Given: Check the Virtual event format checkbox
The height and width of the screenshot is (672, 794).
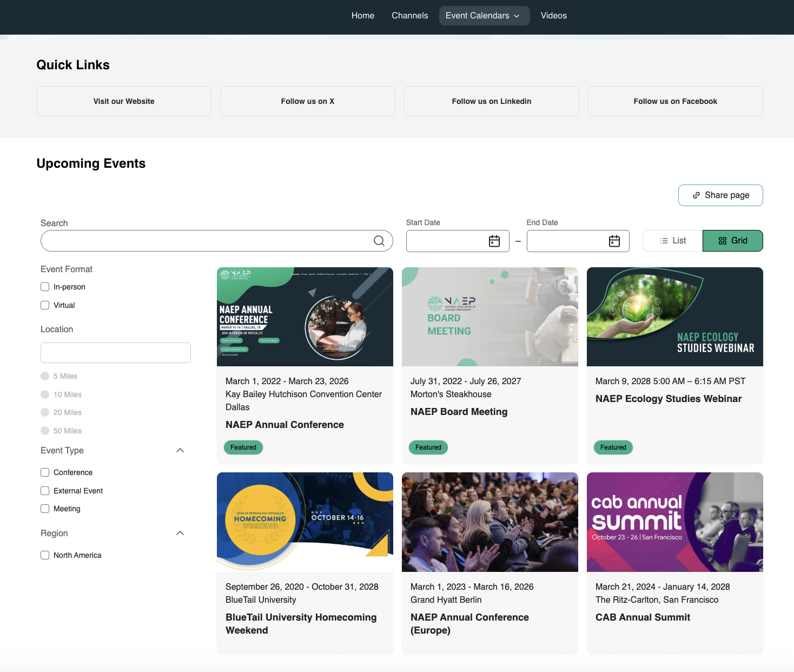Looking at the screenshot, I should pos(45,305).
